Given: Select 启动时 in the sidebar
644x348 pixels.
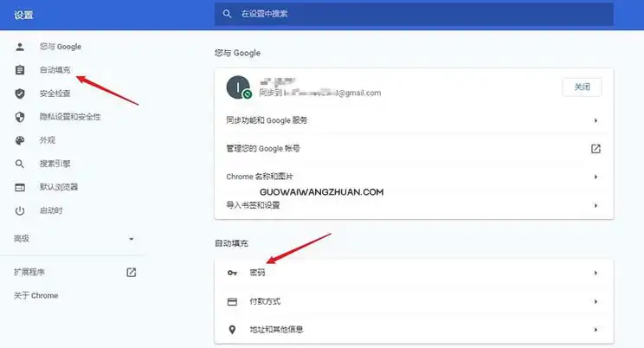Looking at the screenshot, I should point(51,210).
